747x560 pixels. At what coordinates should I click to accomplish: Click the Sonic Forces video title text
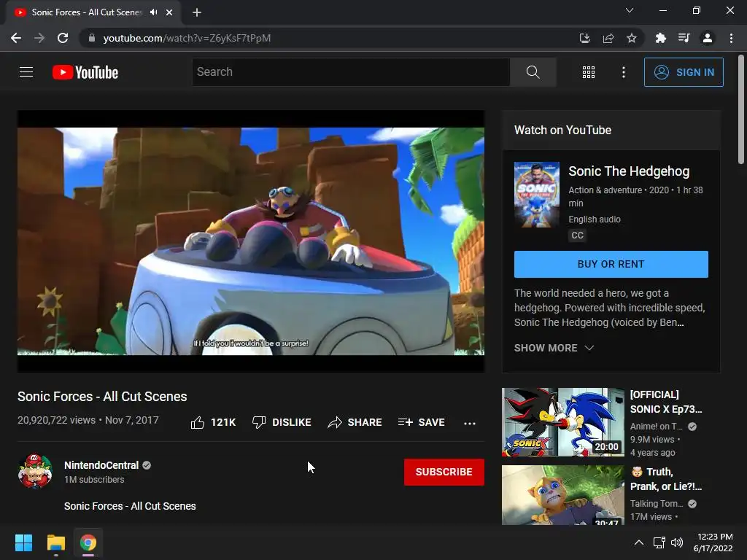point(102,397)
